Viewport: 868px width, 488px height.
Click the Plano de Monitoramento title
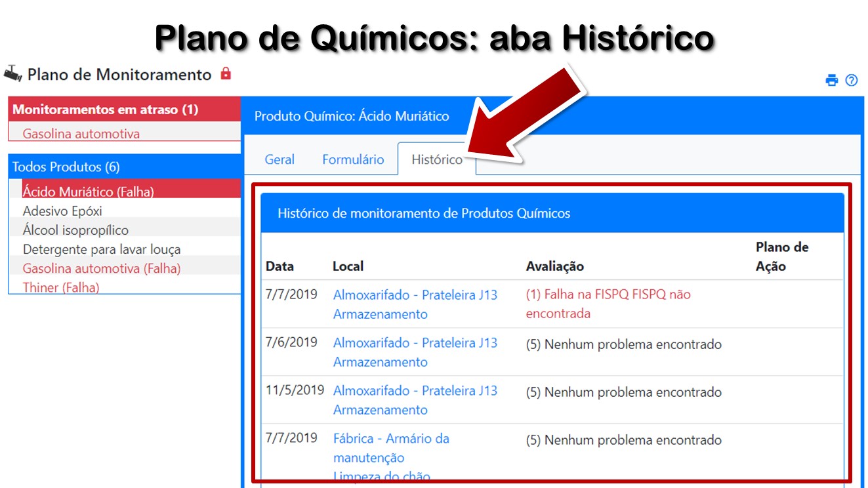[x=119, y=75]
